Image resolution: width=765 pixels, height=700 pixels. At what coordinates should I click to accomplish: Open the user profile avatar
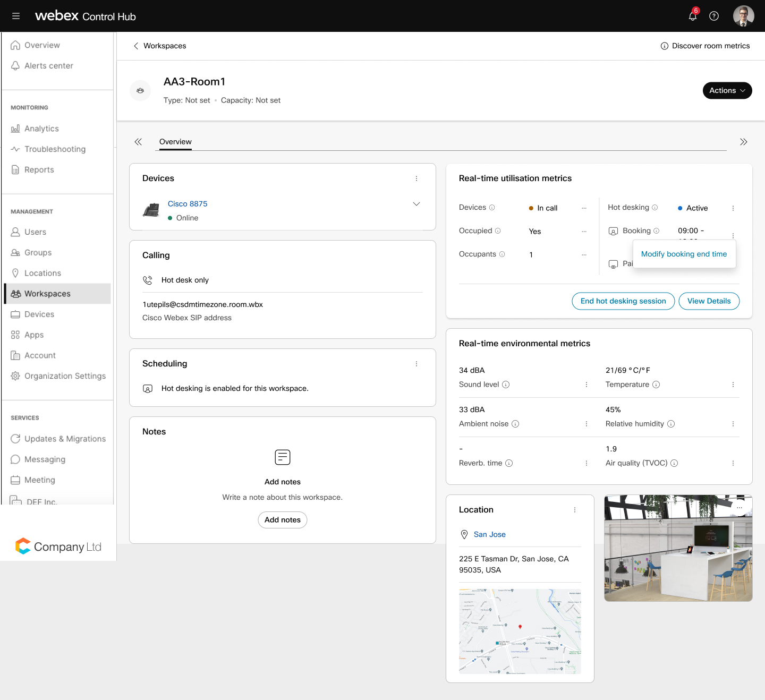pyautogui.click(x=744, y=16)
